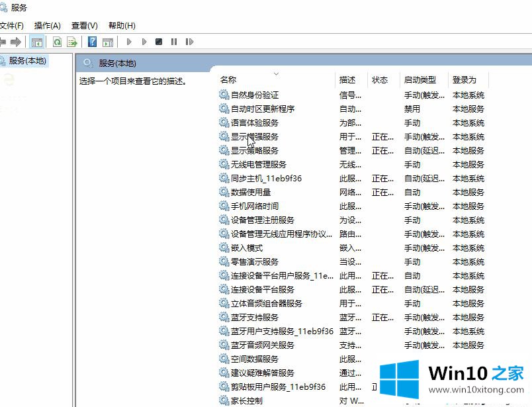The height and width of the screenshot is (407, 532).
Task: Open the blue help question mark icon
Action: click(93, 42)
